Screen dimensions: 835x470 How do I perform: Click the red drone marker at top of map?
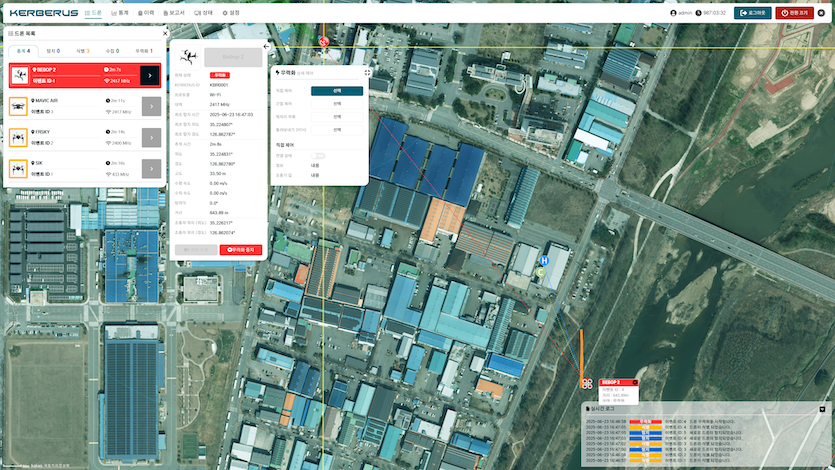click(323, 42)
